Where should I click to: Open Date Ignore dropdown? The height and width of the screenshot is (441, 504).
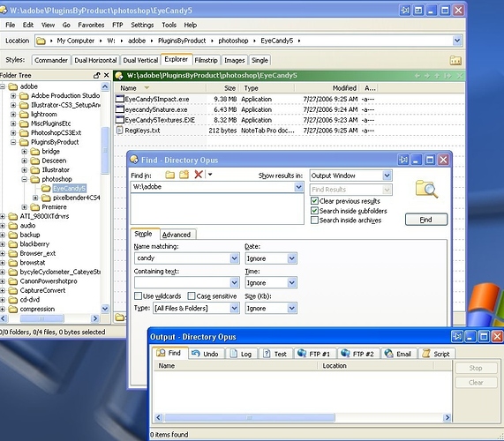[x=291, y=258]
